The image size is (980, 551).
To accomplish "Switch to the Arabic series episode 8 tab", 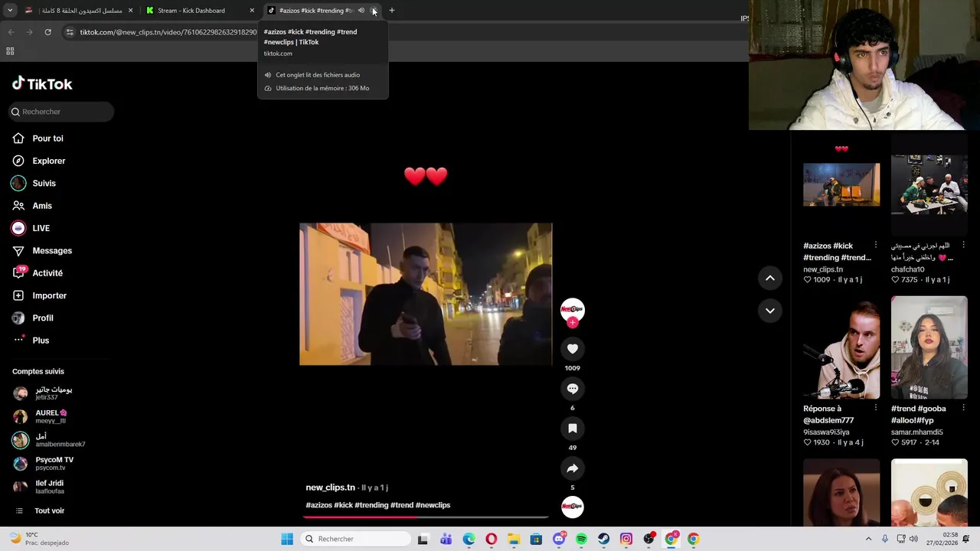I will pyautogui.click(x=78, y=11).
